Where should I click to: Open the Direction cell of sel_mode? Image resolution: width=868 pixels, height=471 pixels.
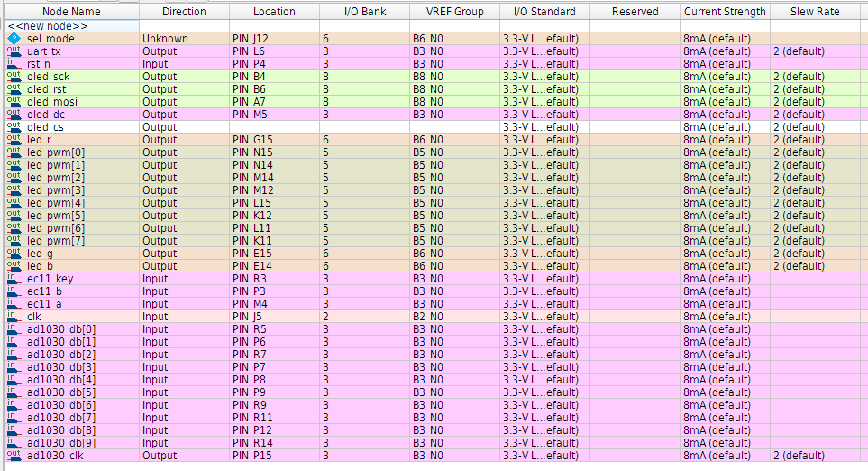[184, 39]
